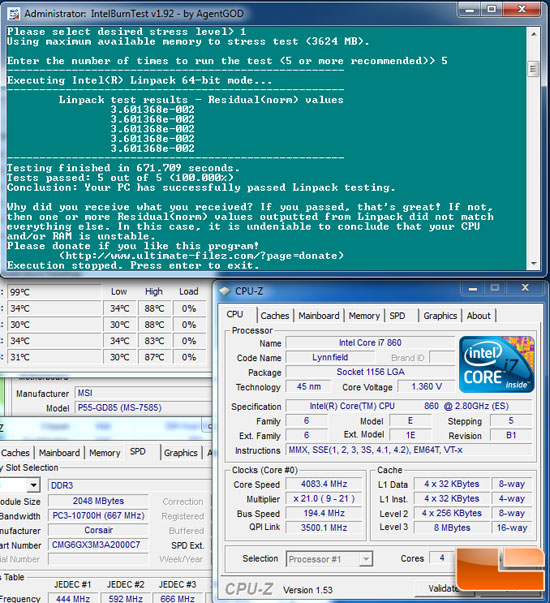
Task: Minimize the IntelBurnTest window
Action: 470,10
